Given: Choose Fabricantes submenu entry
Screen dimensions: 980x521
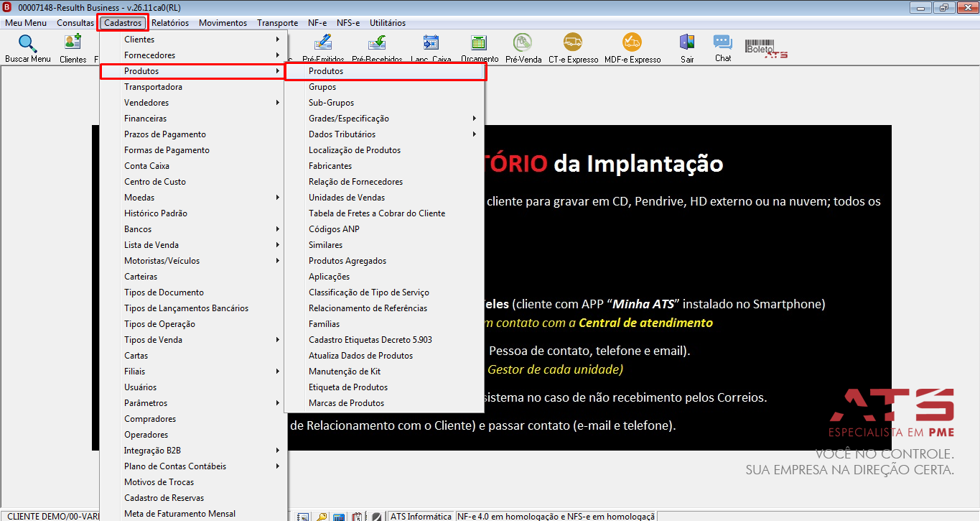Looking at the screenshot, I should (385, 166).
